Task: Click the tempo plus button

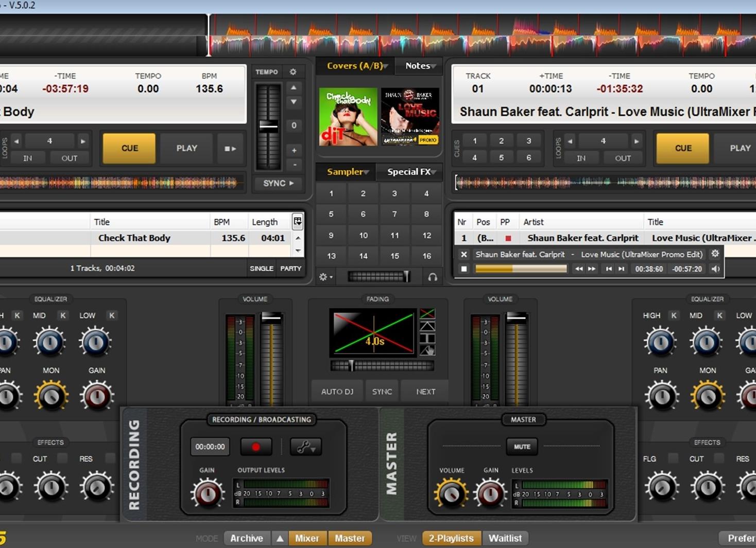Action: (294, 150)
